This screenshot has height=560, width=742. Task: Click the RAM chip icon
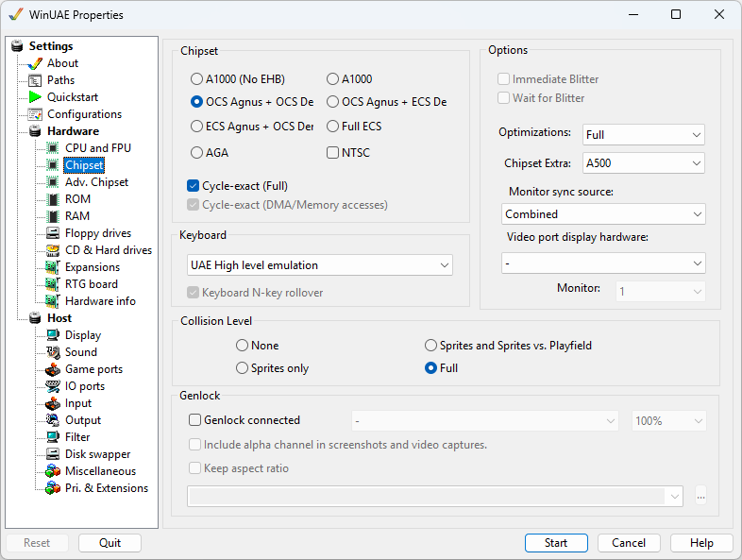coord(53,216)
